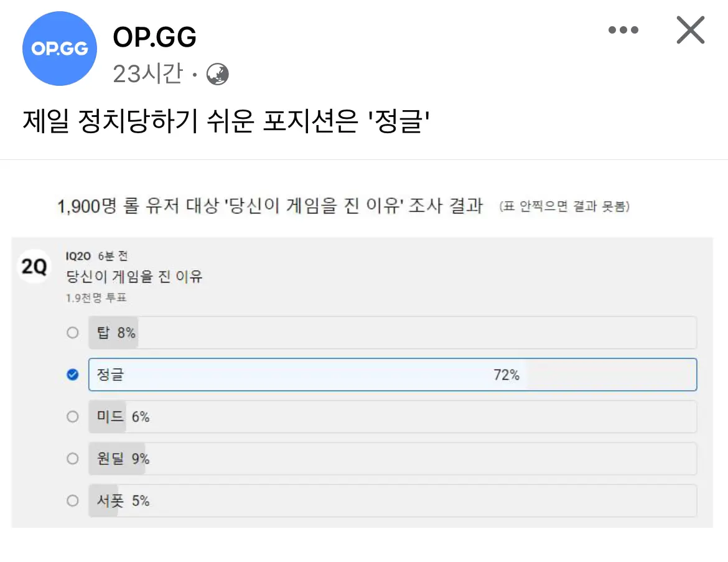Image resolution: width=728 pixels, height=562 pixels.
Task: Select the 서폿 radio button
Action: coord(72,500)
